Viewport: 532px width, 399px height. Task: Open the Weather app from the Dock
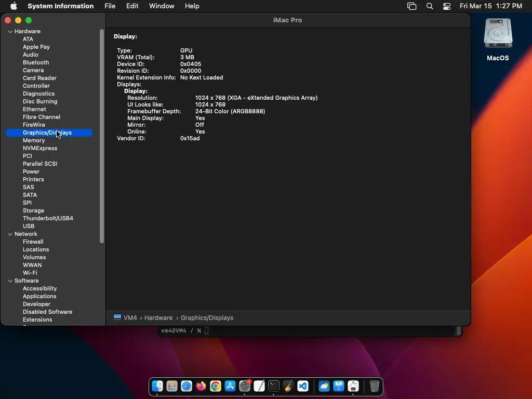[x=324, y=386]
